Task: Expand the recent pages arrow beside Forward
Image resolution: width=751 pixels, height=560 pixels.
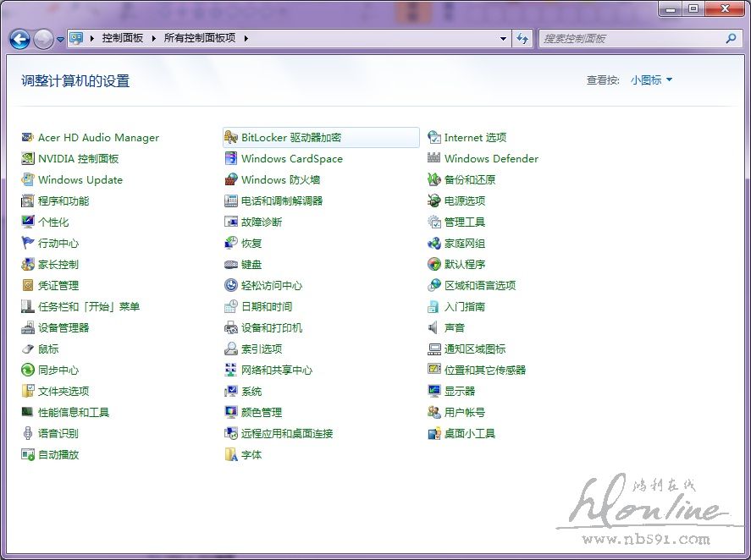Action: pos(61,39)
